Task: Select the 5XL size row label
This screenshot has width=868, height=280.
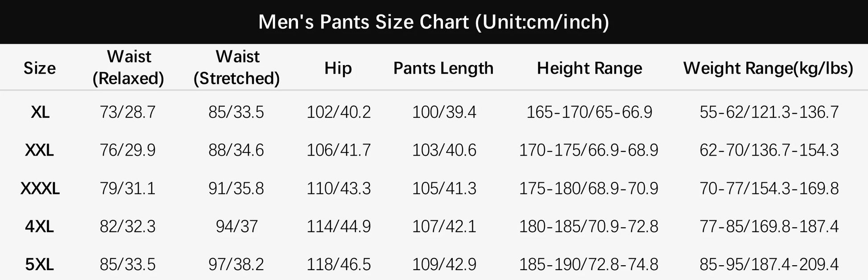Action: pos(40,265)
